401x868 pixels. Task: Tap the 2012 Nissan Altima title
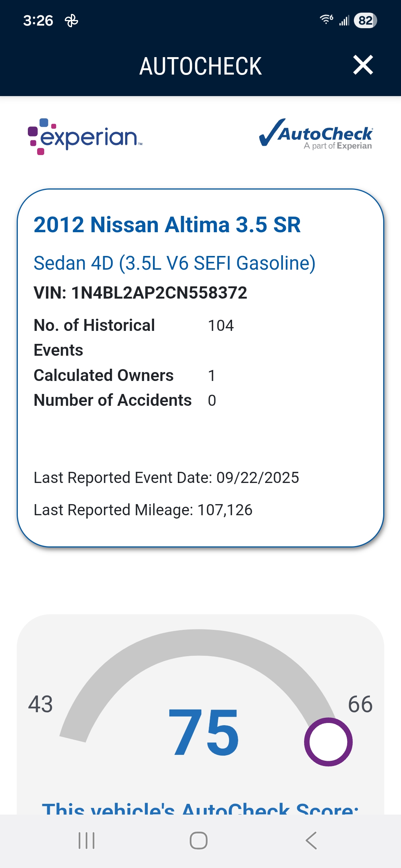(167, 225)
